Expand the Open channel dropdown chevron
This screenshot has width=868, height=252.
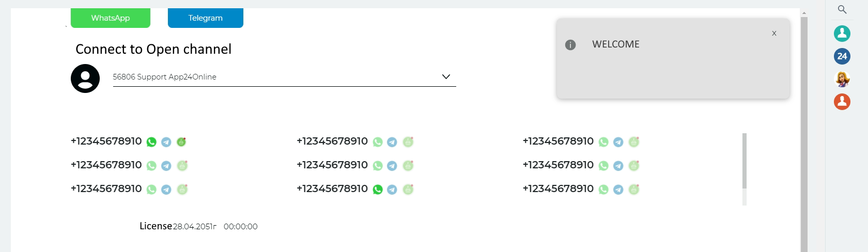tap(446, 77)
